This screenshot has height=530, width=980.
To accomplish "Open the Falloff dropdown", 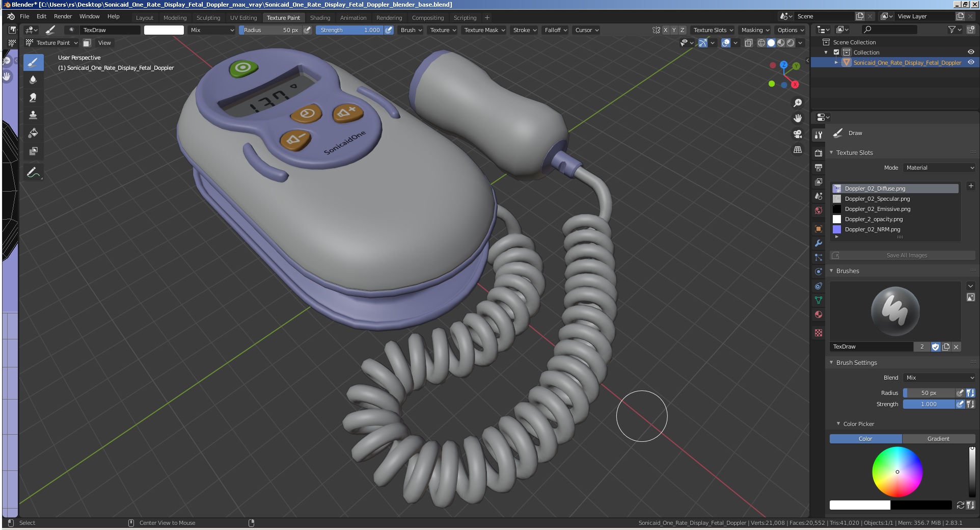I will tap(555, 30).
